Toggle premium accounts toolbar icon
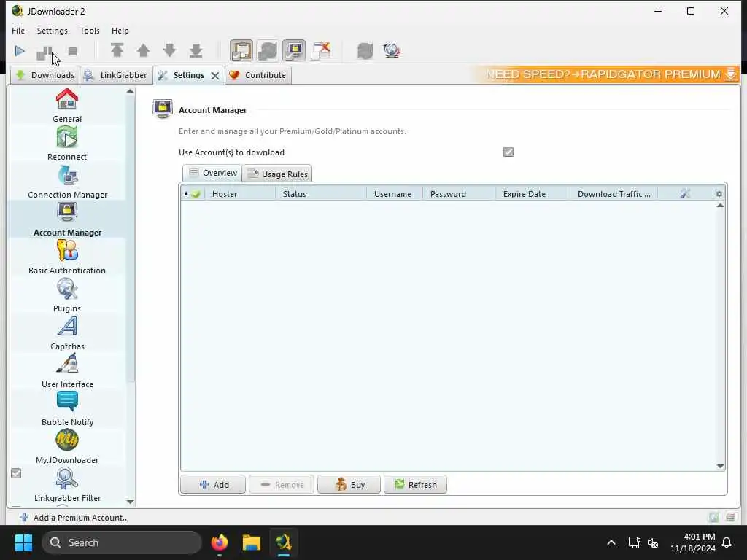The height and width of the screenshot is (560, 747). (294, 50)
